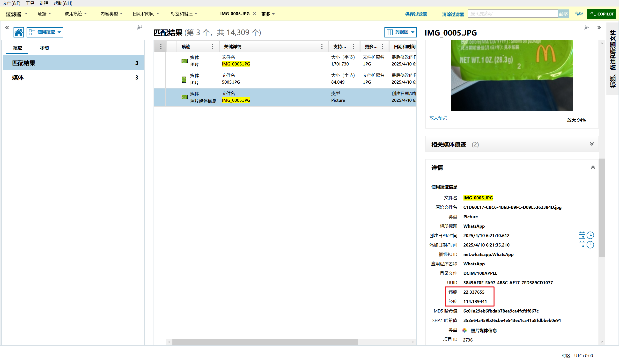Remove the IMG_0005.JPG filter chip
The height and width of the screenshot is (364, 619).
pos(254,14)
